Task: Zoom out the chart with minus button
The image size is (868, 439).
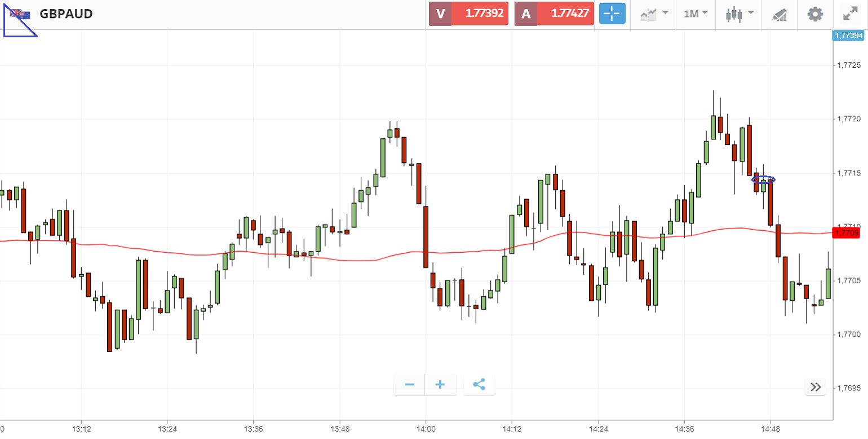Action: (410, 385)
